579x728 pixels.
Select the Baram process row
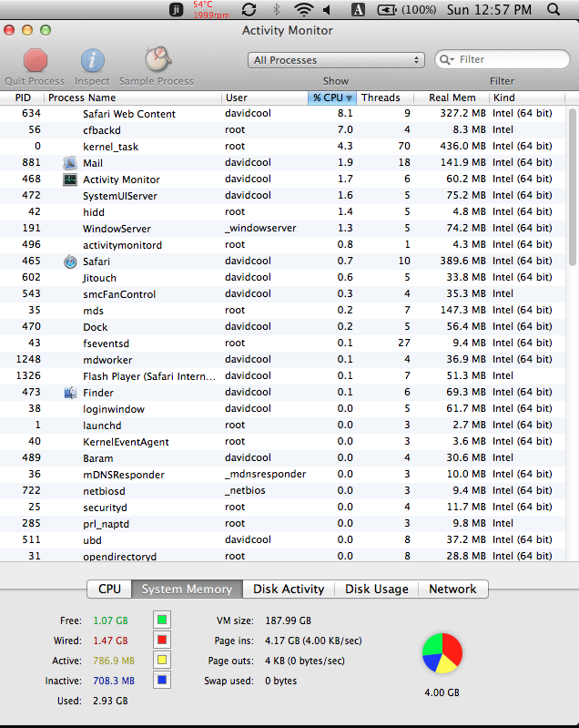point(282,457)
